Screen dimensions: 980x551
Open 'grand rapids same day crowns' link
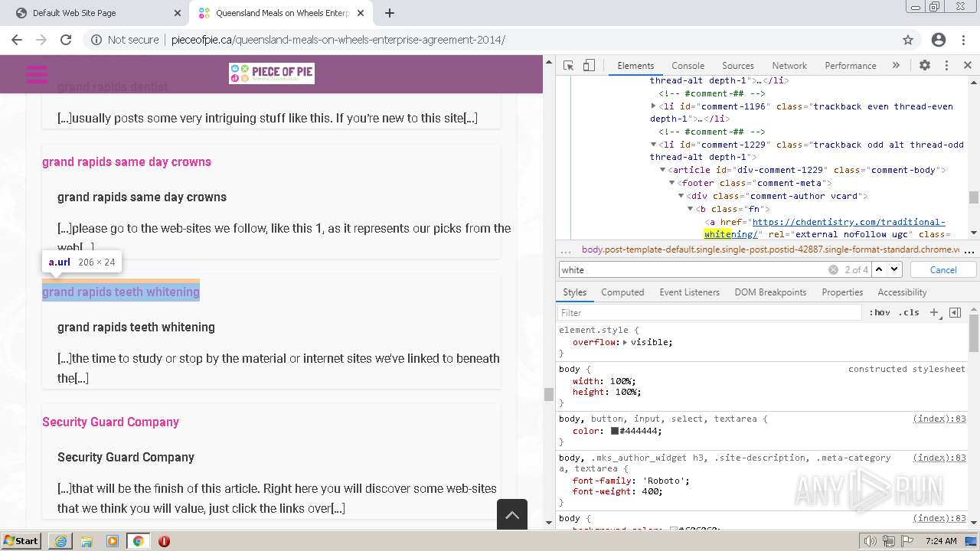[x=126, y=161]
